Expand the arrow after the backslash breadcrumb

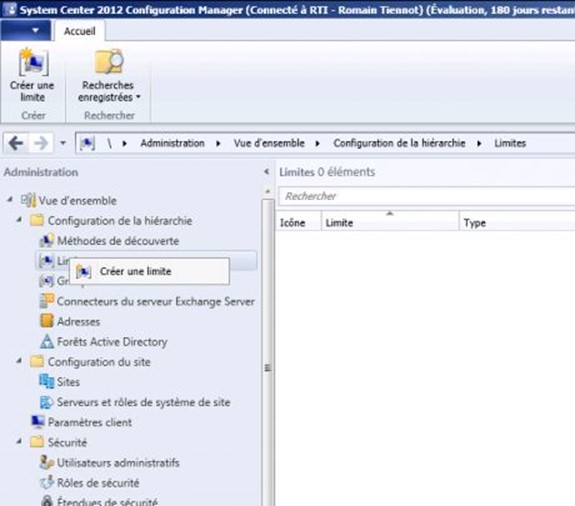point(125,143)
